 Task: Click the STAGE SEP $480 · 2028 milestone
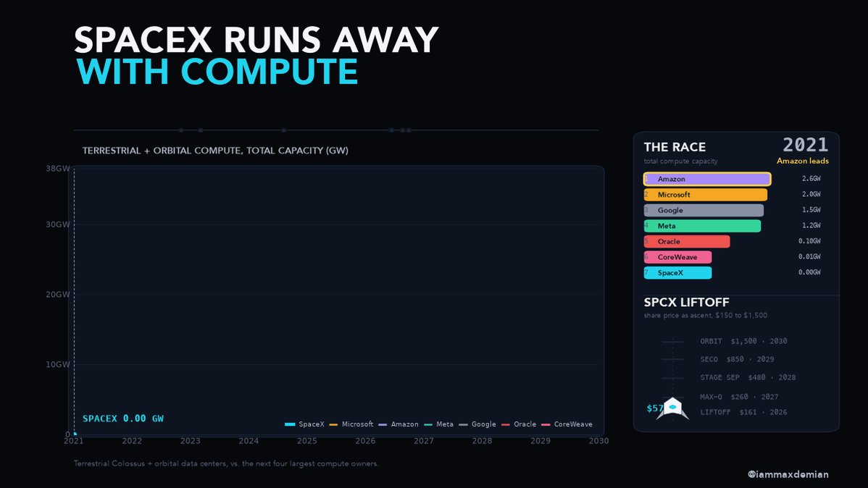click(x=748, y=378)
